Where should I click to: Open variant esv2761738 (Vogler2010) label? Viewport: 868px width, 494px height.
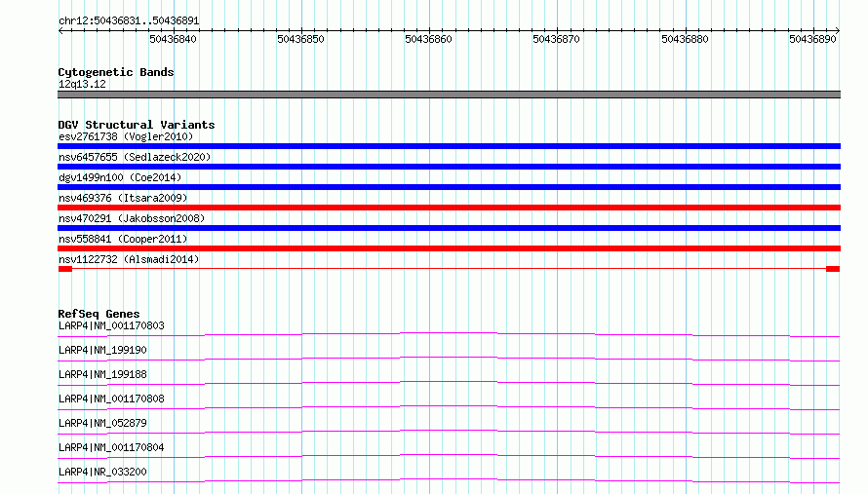126,136
